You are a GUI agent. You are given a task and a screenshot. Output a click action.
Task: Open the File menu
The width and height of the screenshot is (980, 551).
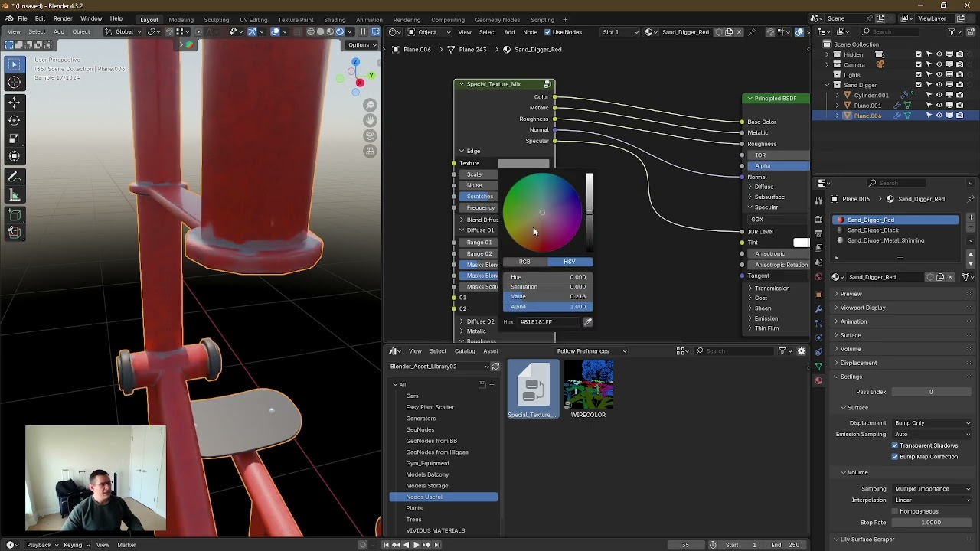[x=22, y=18]
